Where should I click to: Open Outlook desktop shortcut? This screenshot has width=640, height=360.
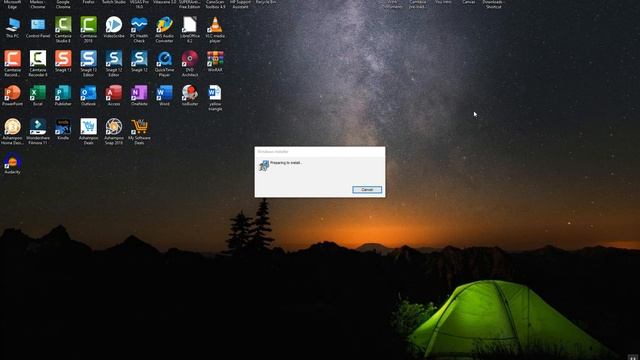[89, 95]
